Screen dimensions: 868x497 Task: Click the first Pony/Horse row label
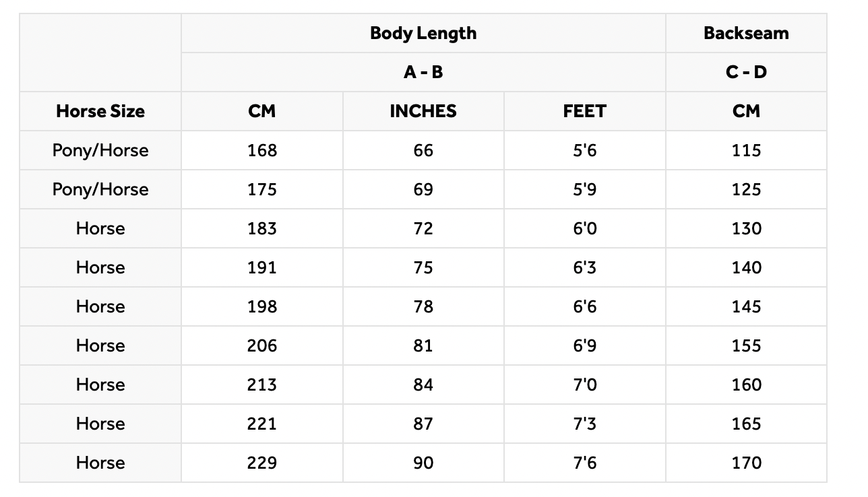point(100,150)
